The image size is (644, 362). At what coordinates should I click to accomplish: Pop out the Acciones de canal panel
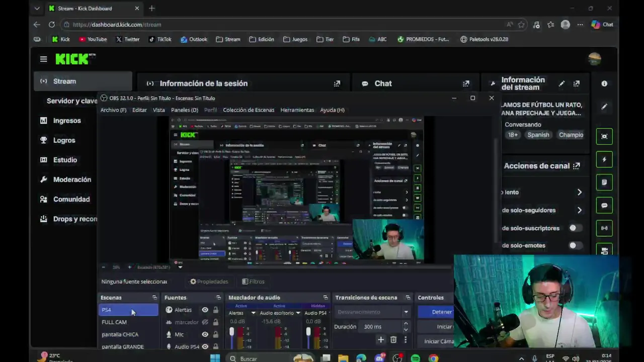577,166
